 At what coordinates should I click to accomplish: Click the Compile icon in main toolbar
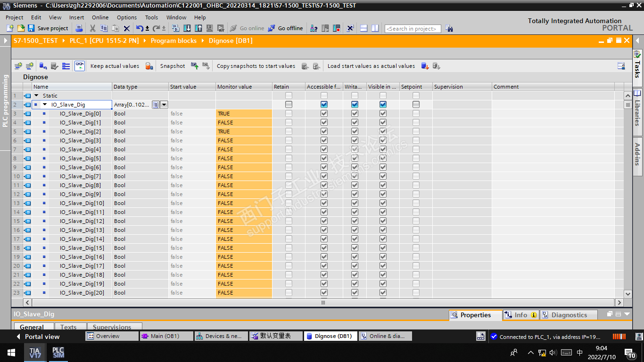(175, 28)
